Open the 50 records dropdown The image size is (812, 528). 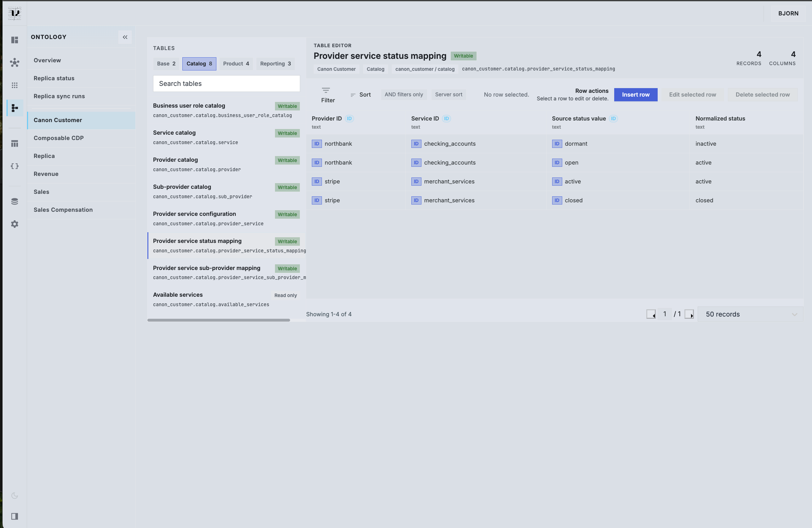(x=750, y=314)
